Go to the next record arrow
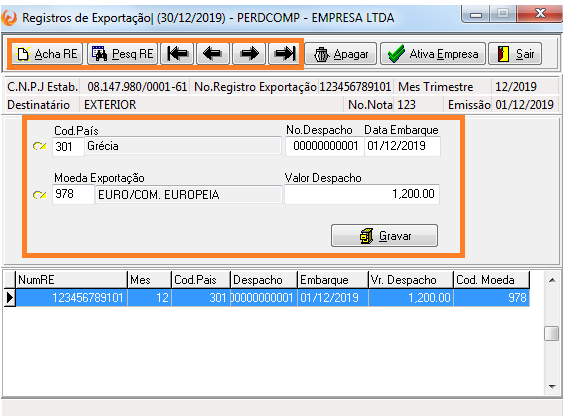 249,54
